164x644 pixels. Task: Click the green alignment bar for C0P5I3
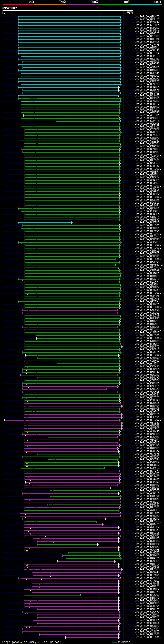63,468
